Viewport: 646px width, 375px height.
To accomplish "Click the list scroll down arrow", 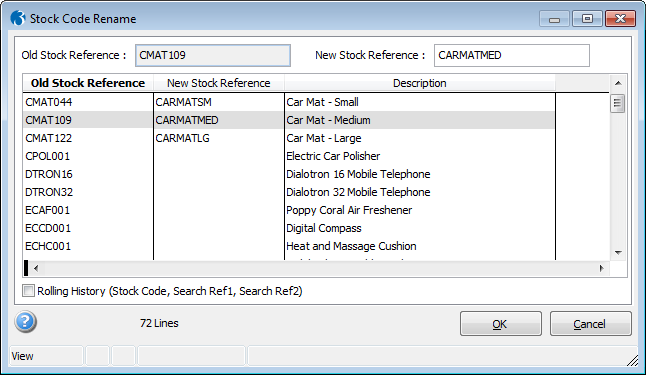I will pos(618,253).
